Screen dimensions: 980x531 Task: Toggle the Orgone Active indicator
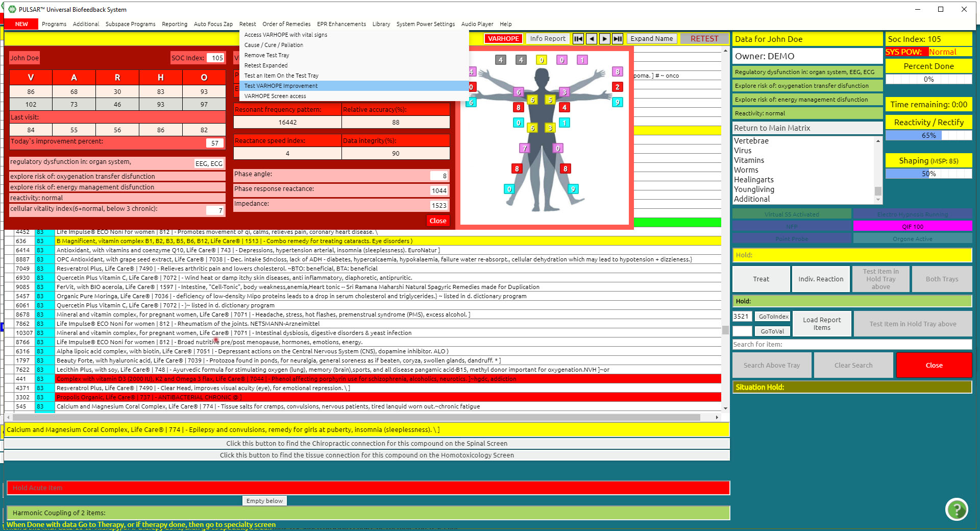tap(913, 238)
